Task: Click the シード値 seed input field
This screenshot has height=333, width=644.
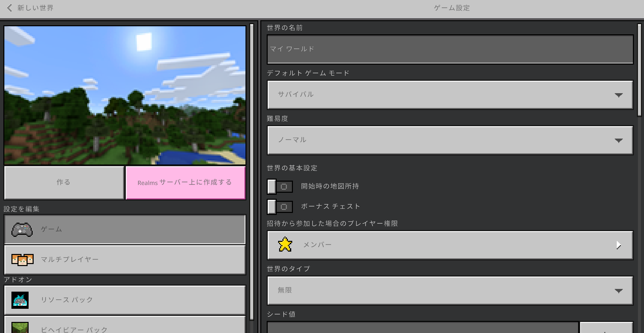Action: (x=422, y=327)
